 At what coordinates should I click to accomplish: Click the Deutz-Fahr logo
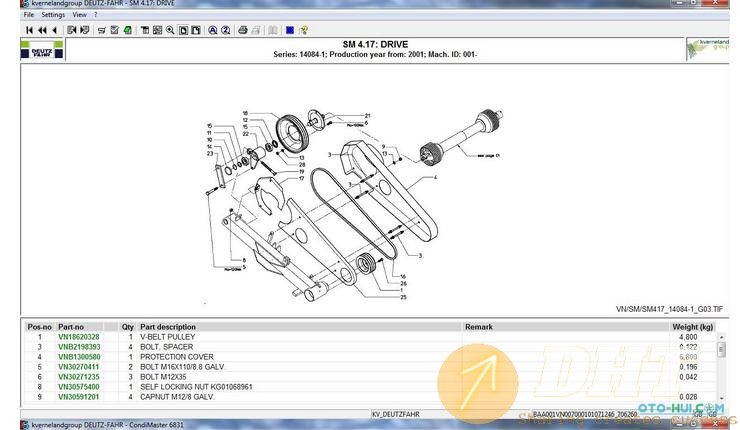pos(42,50)
